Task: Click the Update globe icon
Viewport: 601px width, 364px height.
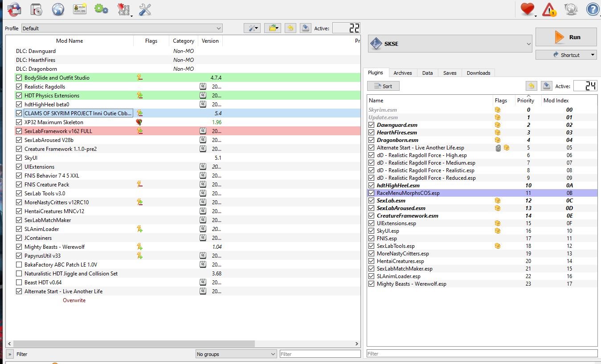Action: pyautogui.click(x=571, y=9)
